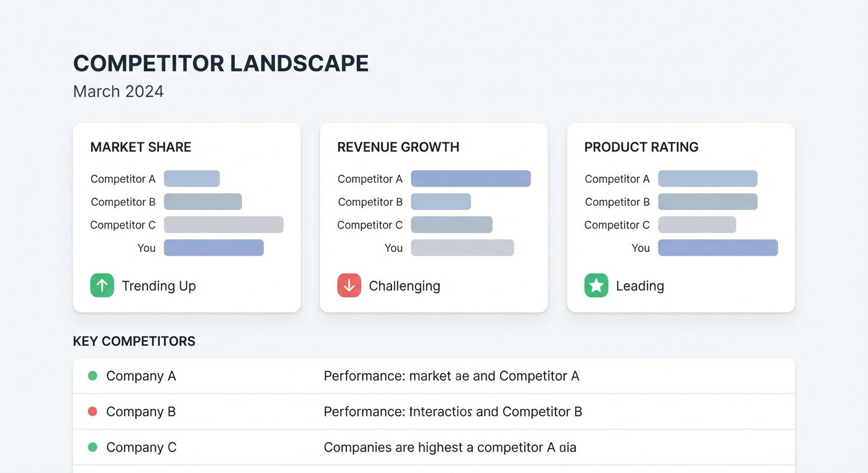868x473 pixels.
Task: Click Company B red status dot
Action: click(92, 411)
